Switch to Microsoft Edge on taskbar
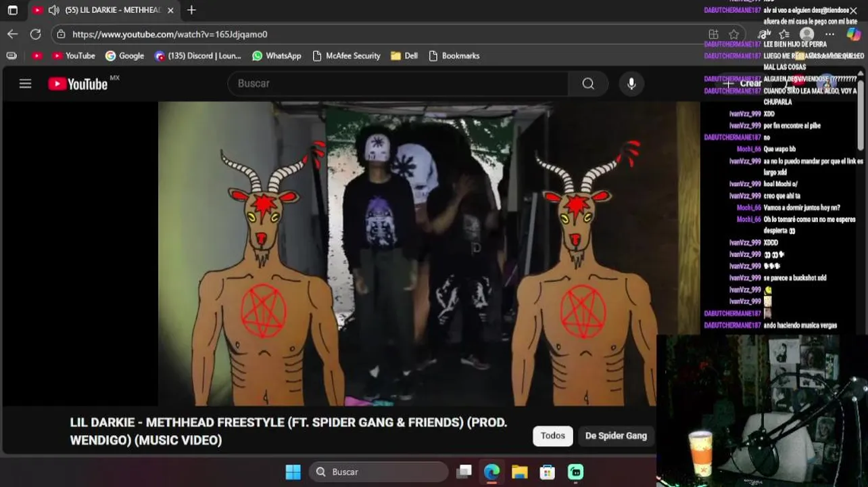This screenshot has height=487, width=868. pos(491,471)
